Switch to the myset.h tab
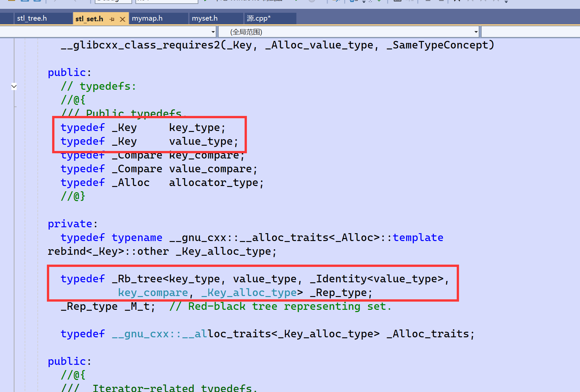This screenshot has height=392, width=580. (205, 18)
